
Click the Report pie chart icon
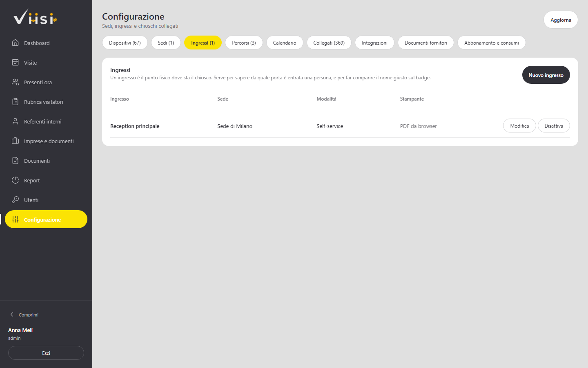point(15,180)
